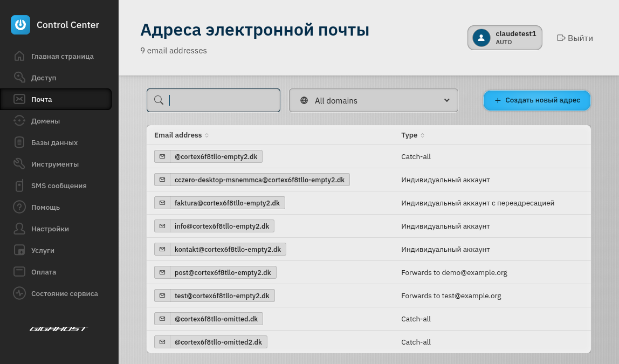Click mail icon for @cortex6f8tllo-empty2.dk catch-all

point(162,156)
